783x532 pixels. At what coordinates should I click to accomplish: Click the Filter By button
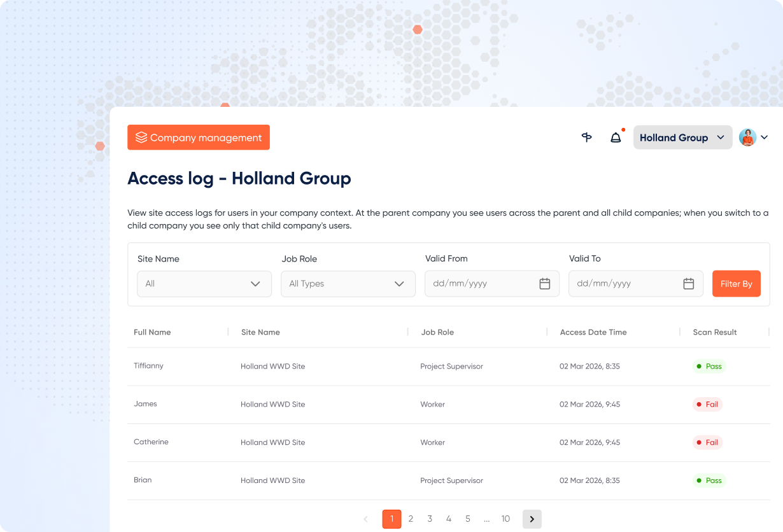pyautogui.click(x=737, y=284)
